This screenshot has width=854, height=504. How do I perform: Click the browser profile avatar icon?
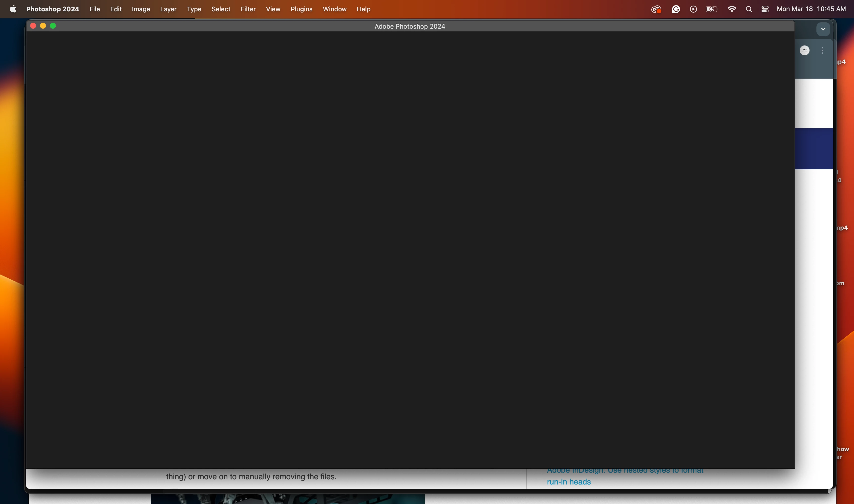[x=804, y=50]
